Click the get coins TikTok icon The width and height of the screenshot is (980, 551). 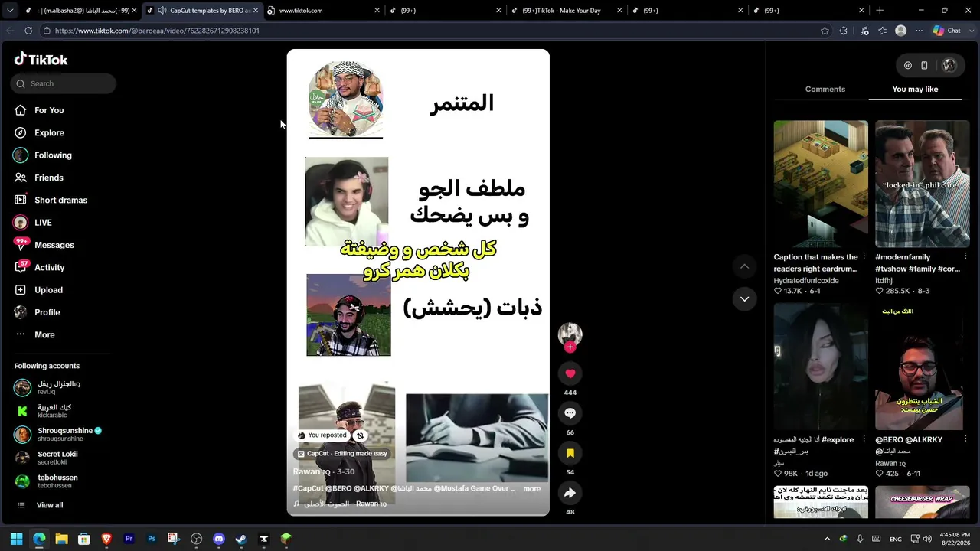pos(908,65)
